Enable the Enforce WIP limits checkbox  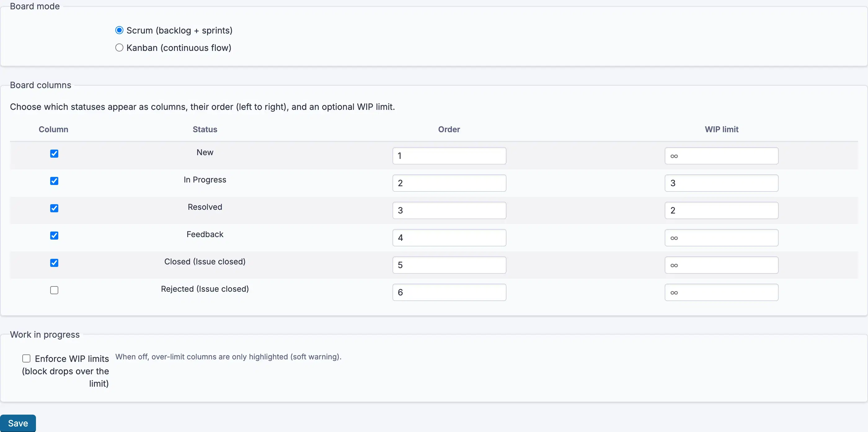click(x=26, y=358)
